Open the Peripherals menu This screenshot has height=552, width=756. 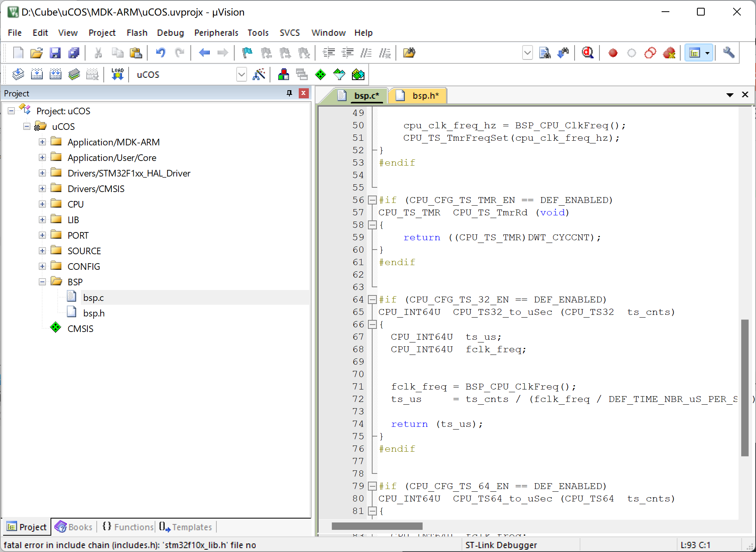(x=216, y=33)
